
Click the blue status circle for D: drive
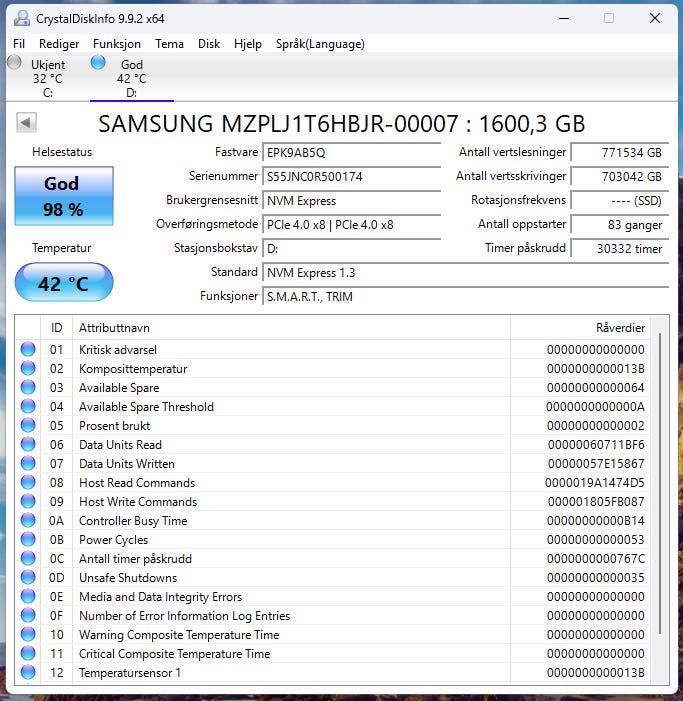(98, 62)
